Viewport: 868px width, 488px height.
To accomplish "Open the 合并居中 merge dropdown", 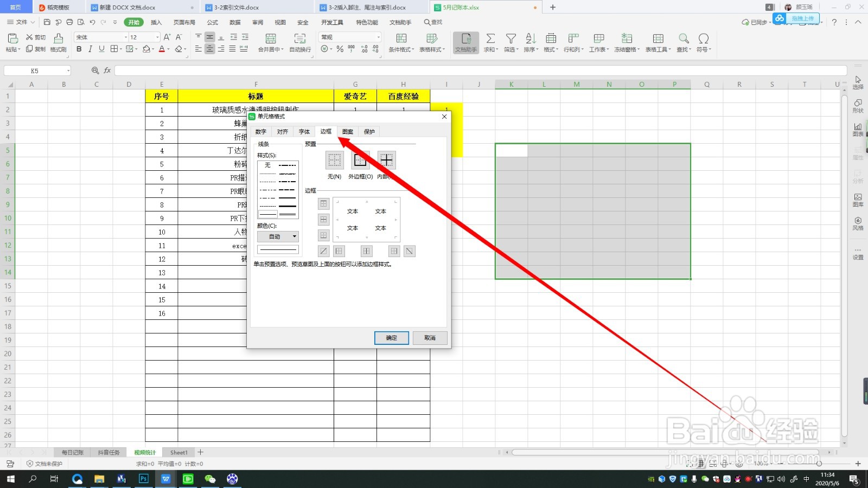I will (271, 49).
